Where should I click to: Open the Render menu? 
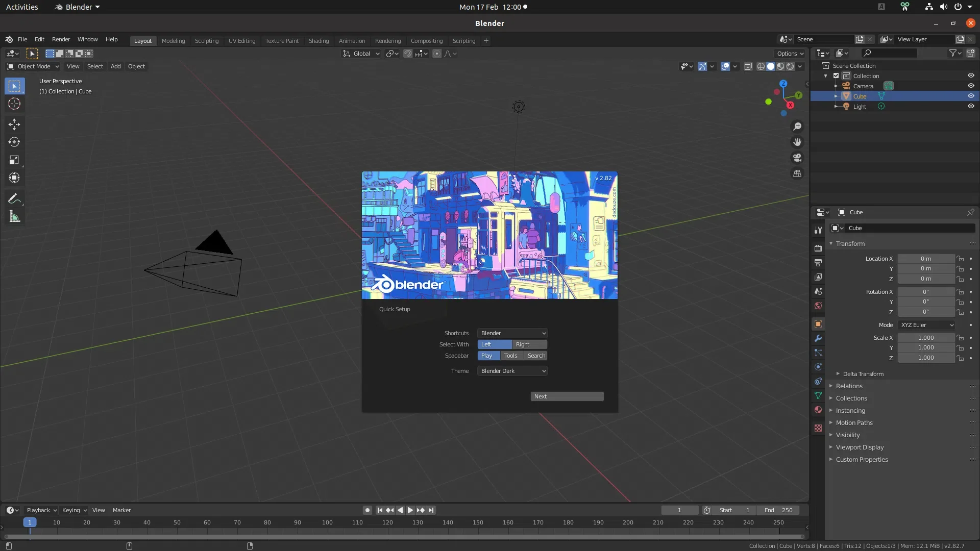(x=61, y=39)
